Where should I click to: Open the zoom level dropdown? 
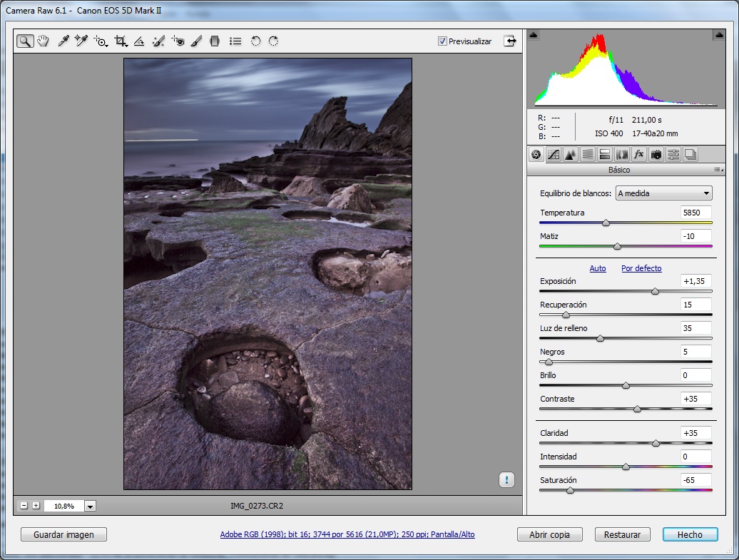(90, 506)
